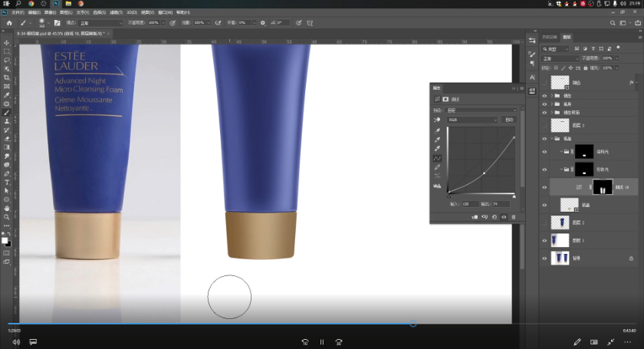Click the Home icon in options bar
Screen dimensions: 644x349
point(9,23)
